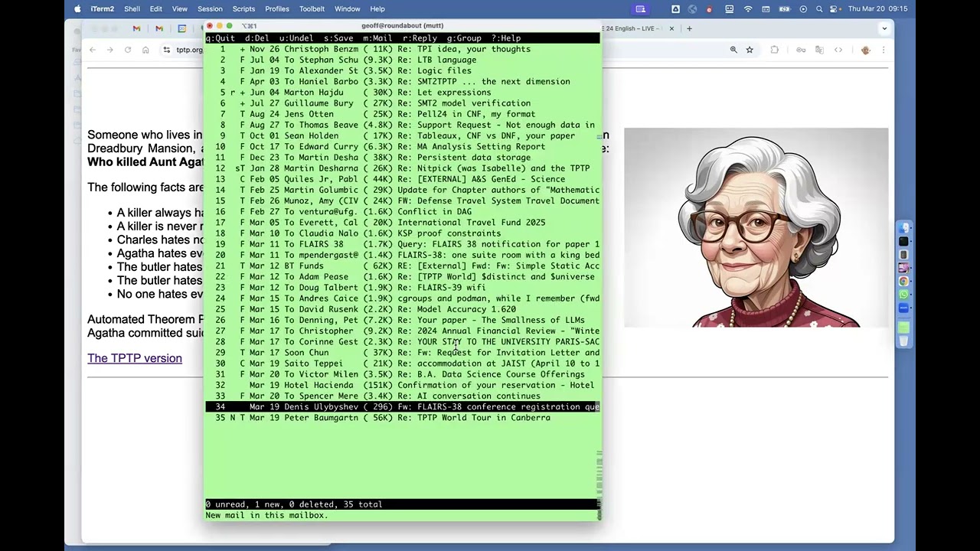Open the browser tab list dropdown chevron
980x551 pixels.
(884, 28)
